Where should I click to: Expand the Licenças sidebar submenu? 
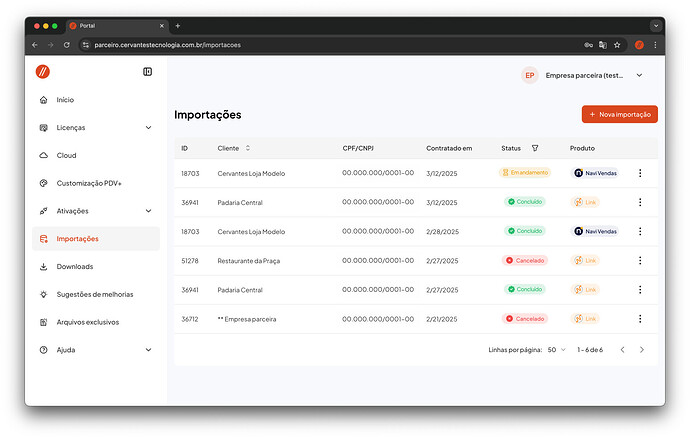coord(148,128)
